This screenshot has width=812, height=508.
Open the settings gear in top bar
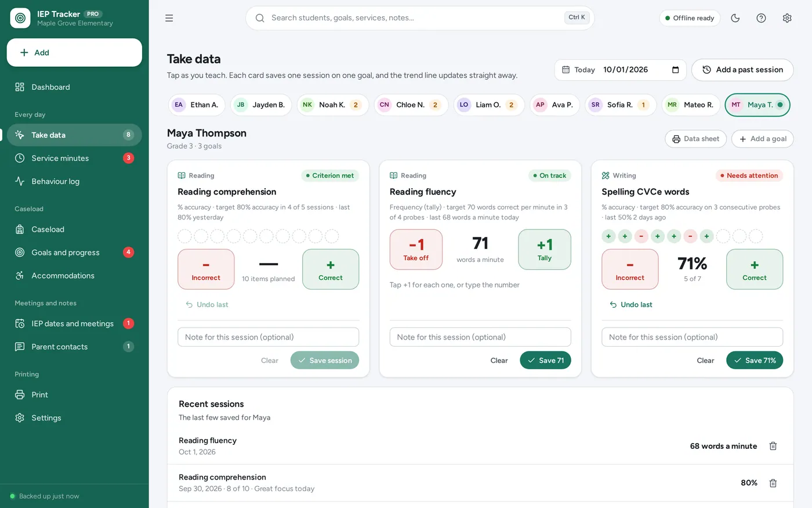click(x=787, y=18)
